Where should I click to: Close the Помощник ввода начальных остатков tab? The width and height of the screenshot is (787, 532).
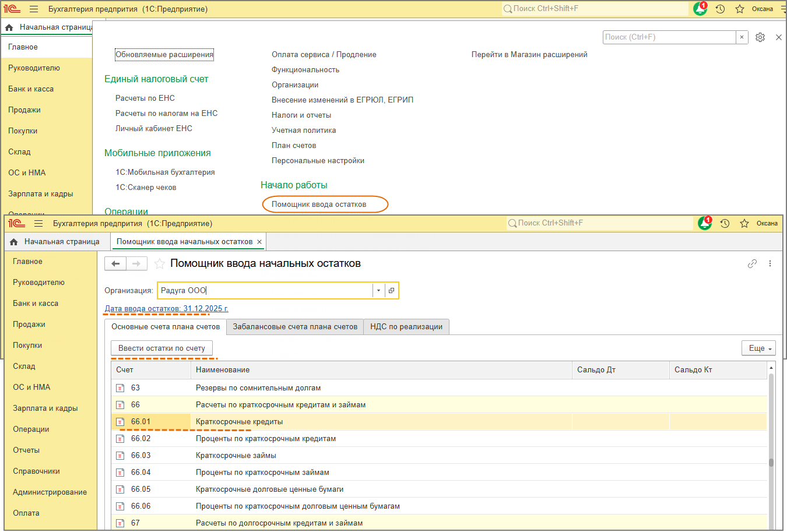tap(259, 242)
